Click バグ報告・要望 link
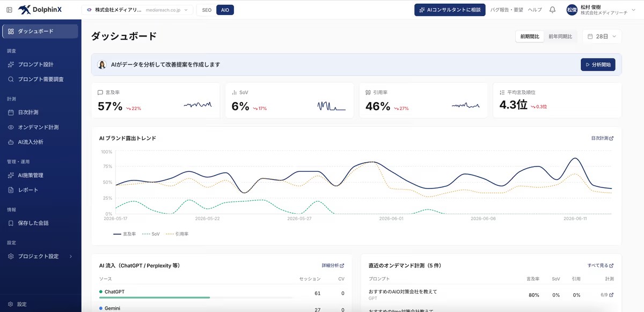644x312 pixels. [x=507, y=10]
